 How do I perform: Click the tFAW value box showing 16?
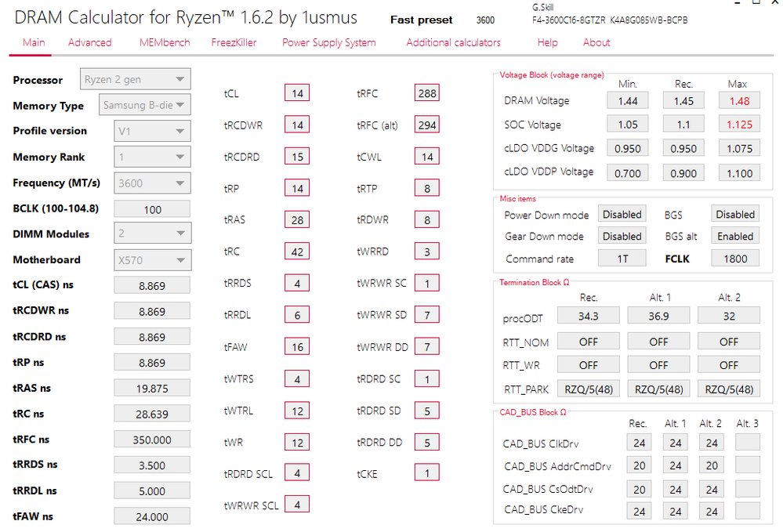point(297,347)
